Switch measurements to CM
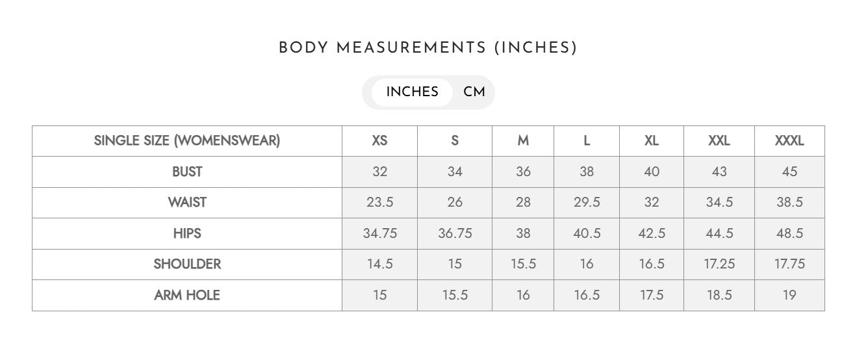The height and width of the screenshot is (349, 868). (474, 92)
